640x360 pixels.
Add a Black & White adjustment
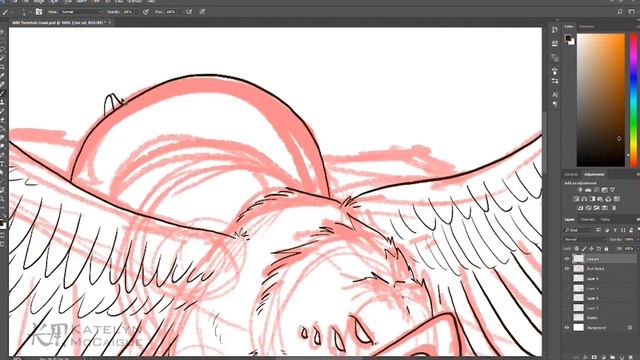click(592, 199)
